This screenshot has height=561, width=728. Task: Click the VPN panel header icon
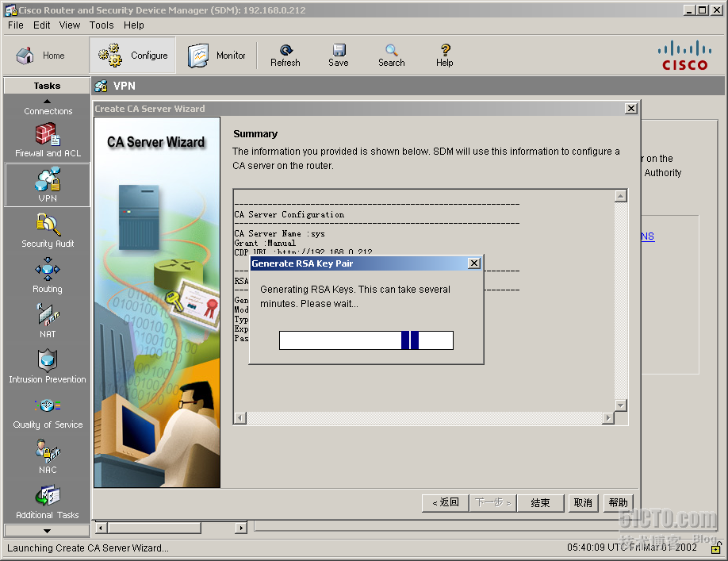click(102, 86)
